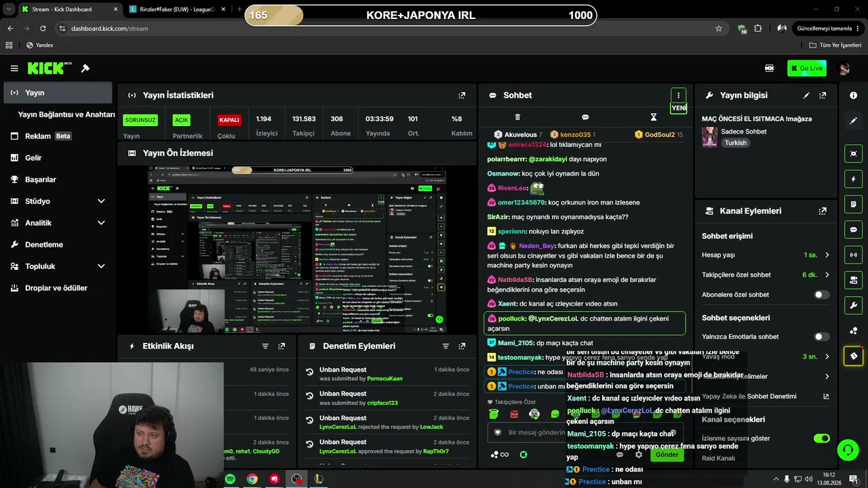Expand the Analitik sidebar section
Viewport: 868px width, 488px height.
tap(101, 223)
